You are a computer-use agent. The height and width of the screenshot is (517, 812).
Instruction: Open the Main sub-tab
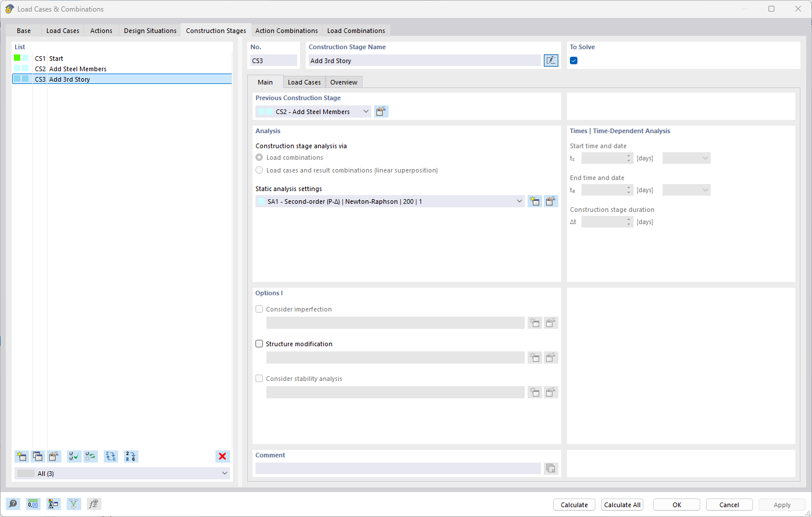click(x=265, y=82)
